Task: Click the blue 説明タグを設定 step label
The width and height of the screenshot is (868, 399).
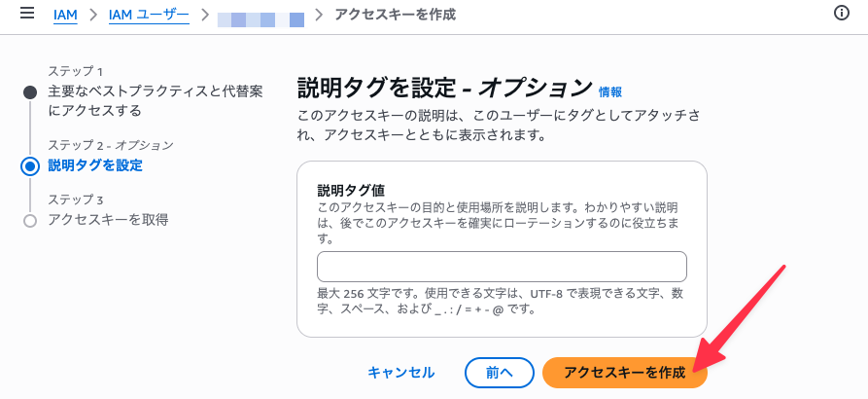Action: (x=95, y=165)
